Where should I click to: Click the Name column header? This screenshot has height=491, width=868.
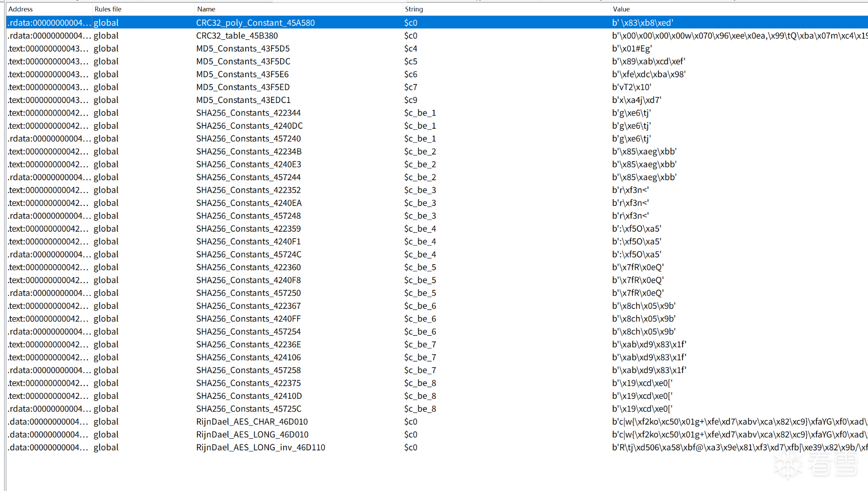(x=206, y=9)
